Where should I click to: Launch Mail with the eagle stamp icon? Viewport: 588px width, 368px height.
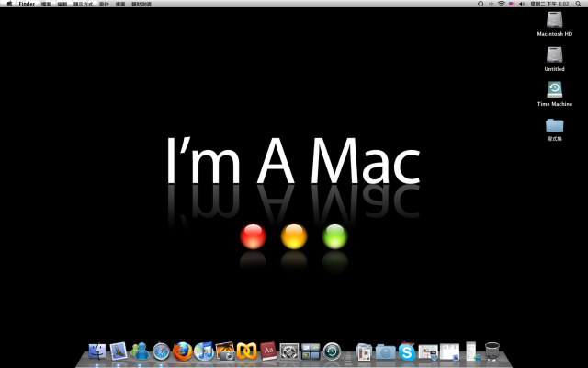(119, 351)
